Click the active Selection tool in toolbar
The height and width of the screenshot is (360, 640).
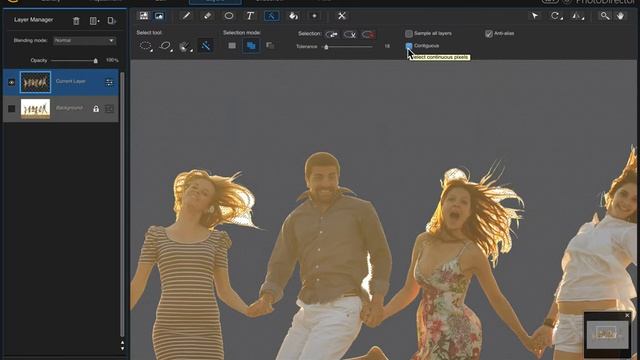point(271,16)
